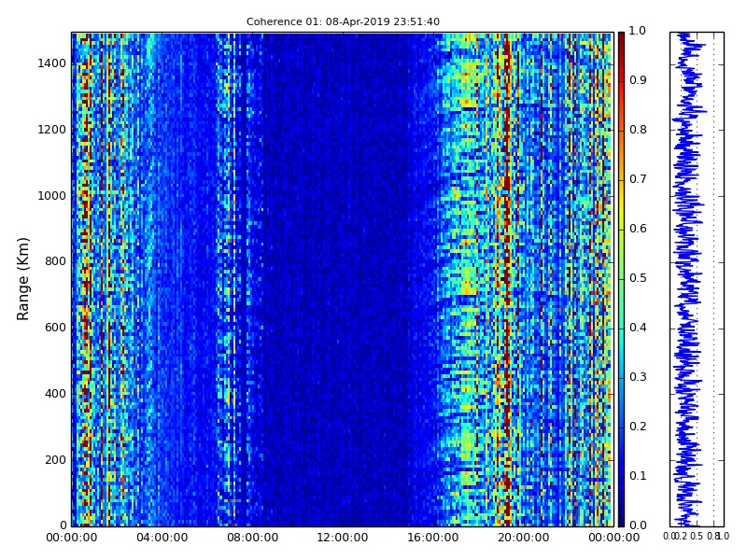Click the colorbar 1.0 top label
This screenshot has height=560, width=747.
click(x=638, y=31)
